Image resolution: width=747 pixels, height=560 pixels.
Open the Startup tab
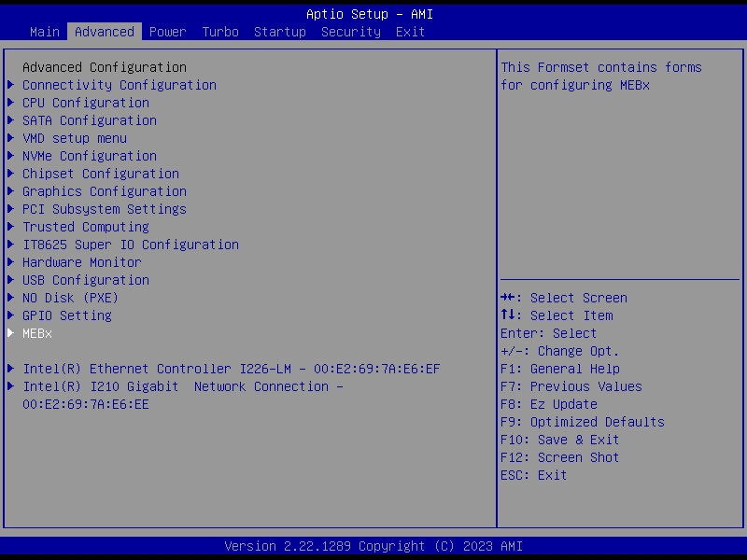pyautogui.click(x=279, y=32)
